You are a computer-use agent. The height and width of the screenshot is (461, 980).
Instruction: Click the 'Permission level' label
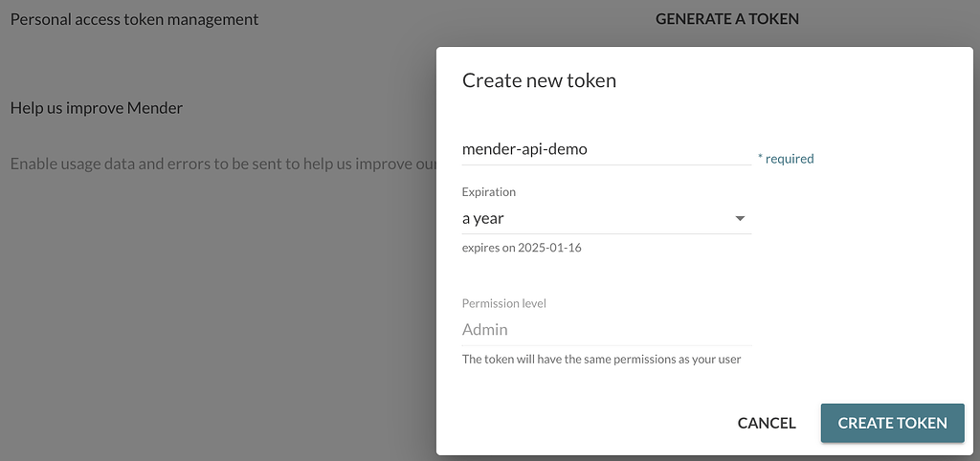point(503,303)
